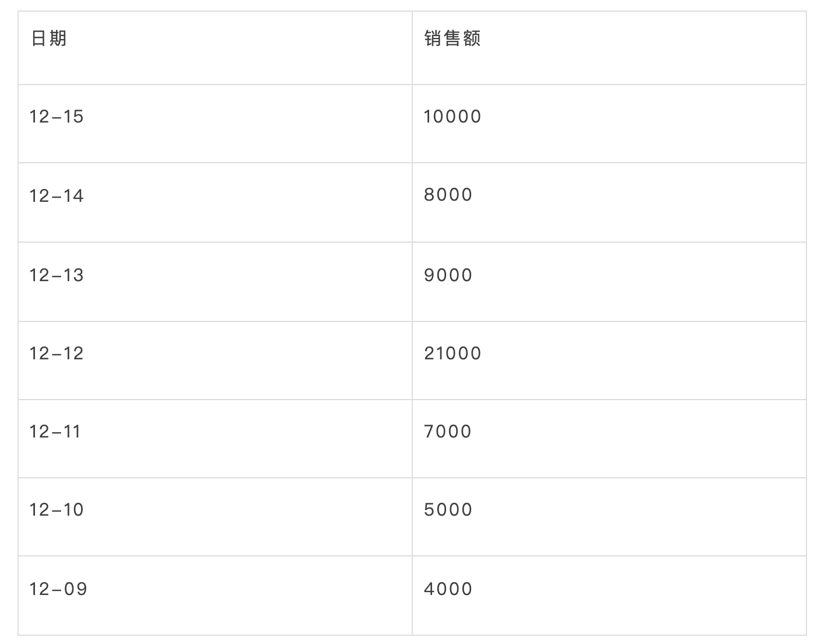Select the 8000 sales cell

tap(609, 202)
